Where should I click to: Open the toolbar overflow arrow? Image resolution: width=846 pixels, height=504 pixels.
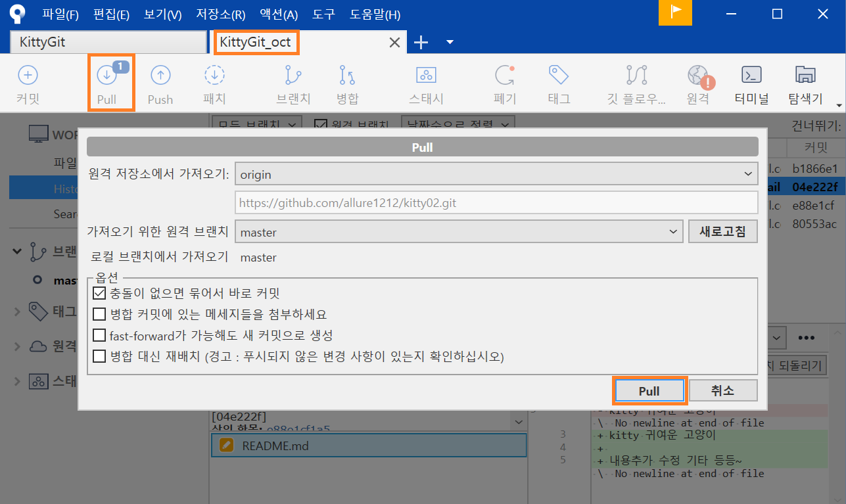click(839, 105)
